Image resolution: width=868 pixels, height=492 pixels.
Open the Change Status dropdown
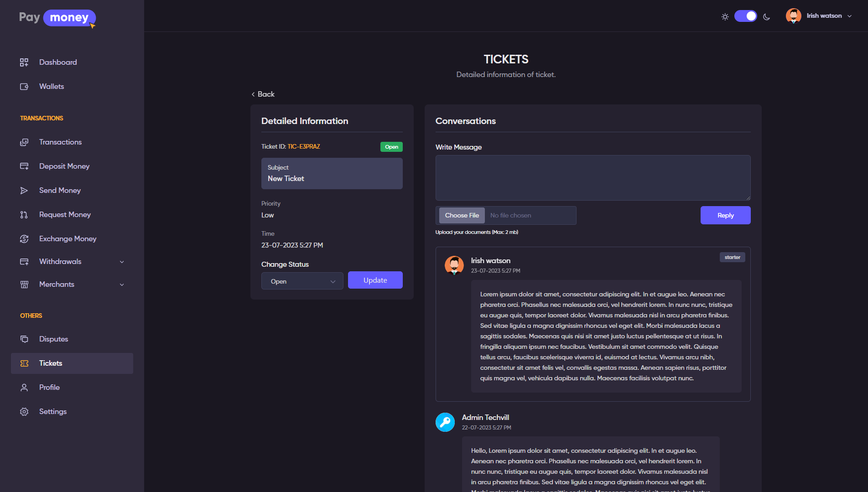pyautogui.click(x=302, y=281)
